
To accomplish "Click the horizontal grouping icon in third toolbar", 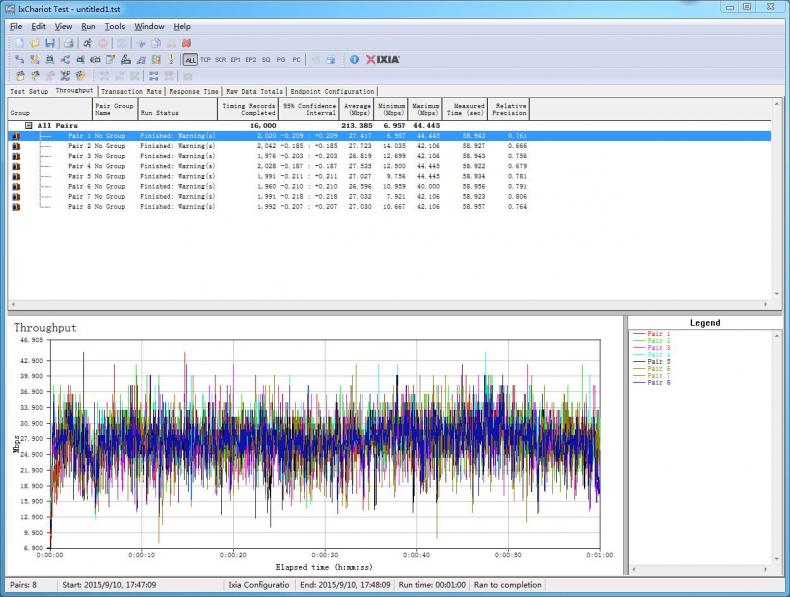I will (154, 76).
